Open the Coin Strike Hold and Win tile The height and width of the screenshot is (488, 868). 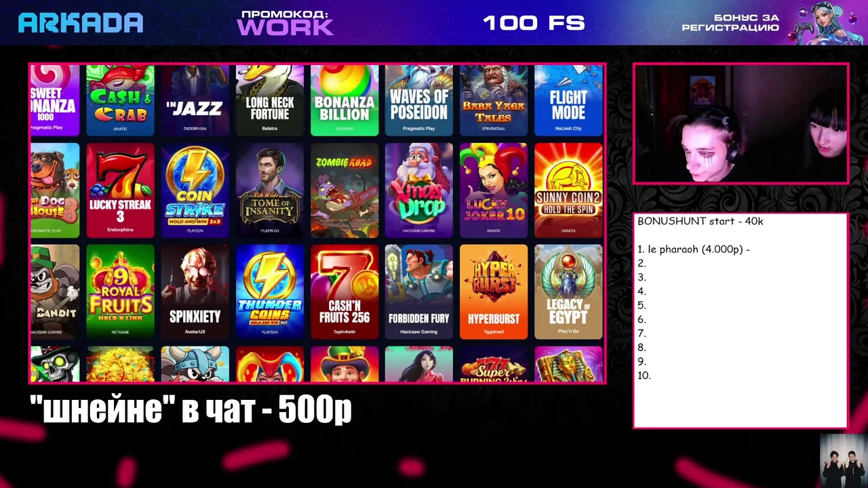(195, 190)
